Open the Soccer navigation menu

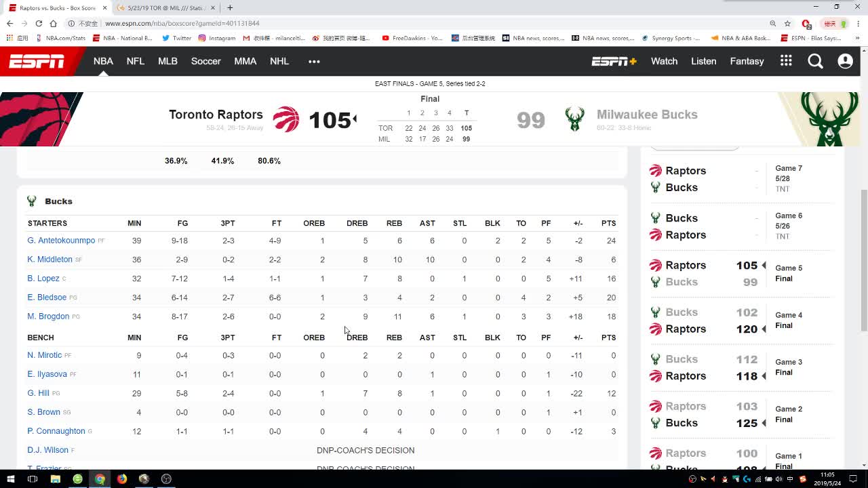(x=205, y=62)
